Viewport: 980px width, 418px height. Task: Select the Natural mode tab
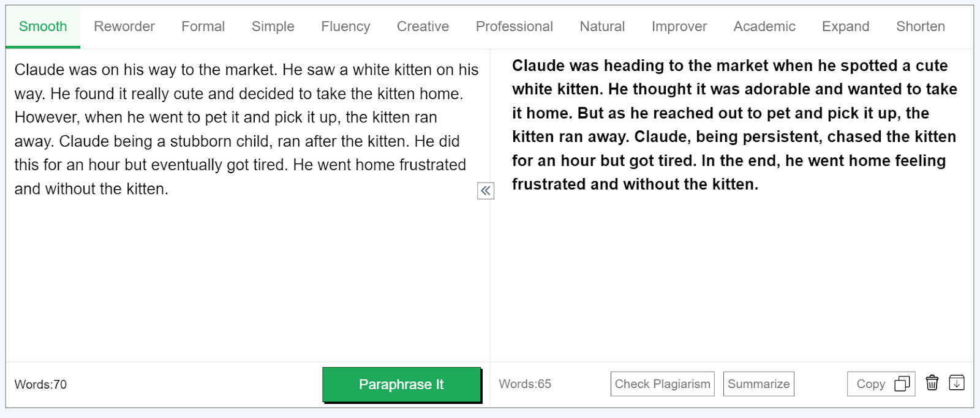pyautogui.click(x=602, y=26)
